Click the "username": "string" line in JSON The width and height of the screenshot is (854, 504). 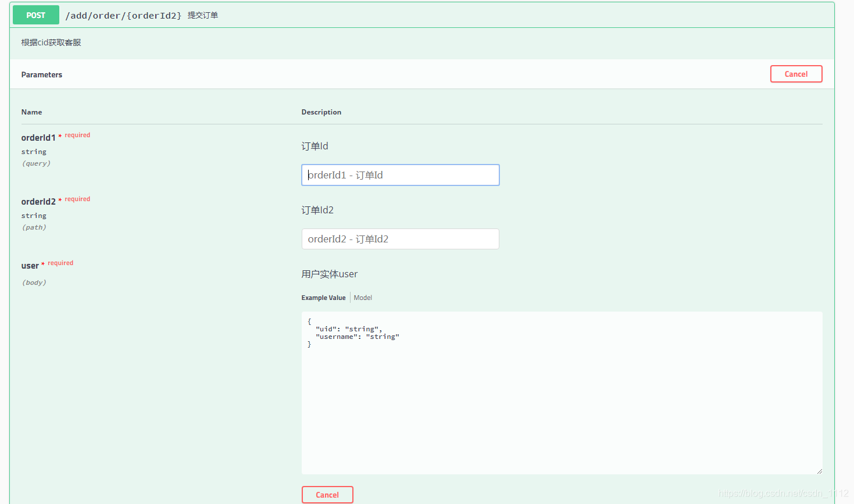point(358,337)
